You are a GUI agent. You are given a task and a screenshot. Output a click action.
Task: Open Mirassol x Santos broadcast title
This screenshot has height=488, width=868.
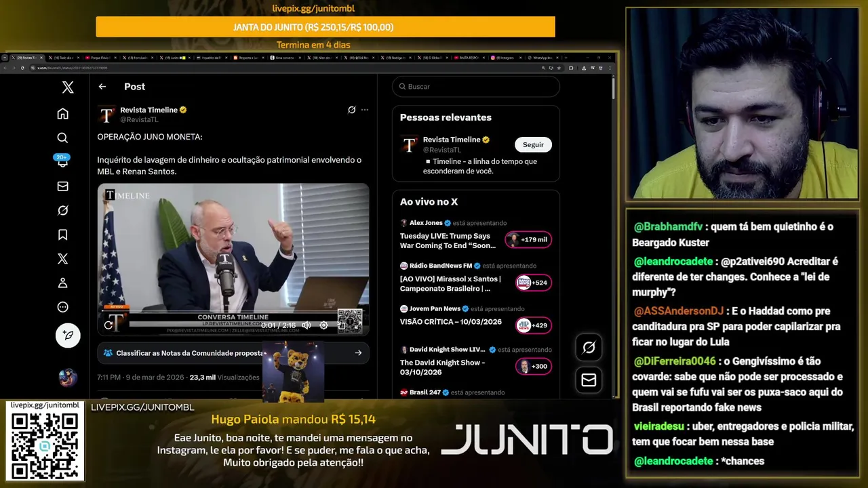click(450, 283)
